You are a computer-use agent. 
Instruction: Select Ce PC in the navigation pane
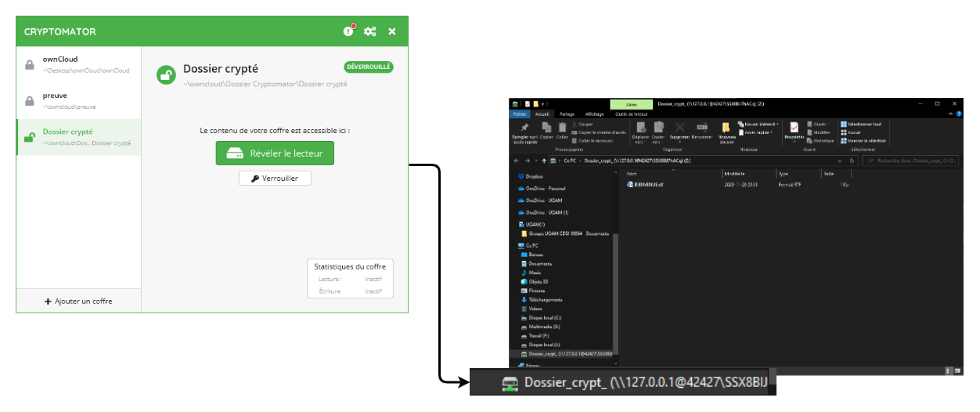[528, 245]
